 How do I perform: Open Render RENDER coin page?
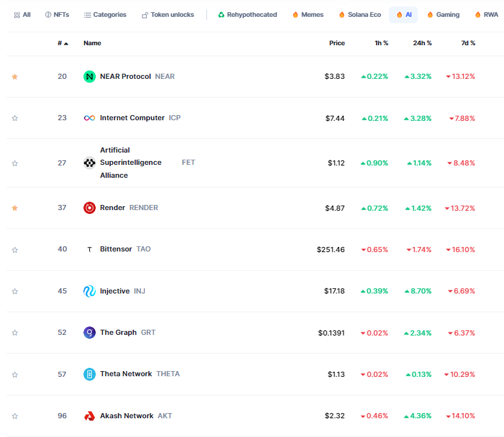(129, 208)
